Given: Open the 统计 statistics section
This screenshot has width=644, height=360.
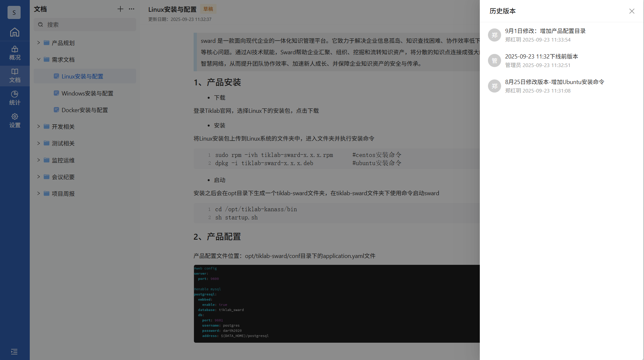Looking at the screenshot, I should click(x=15, y=98).
